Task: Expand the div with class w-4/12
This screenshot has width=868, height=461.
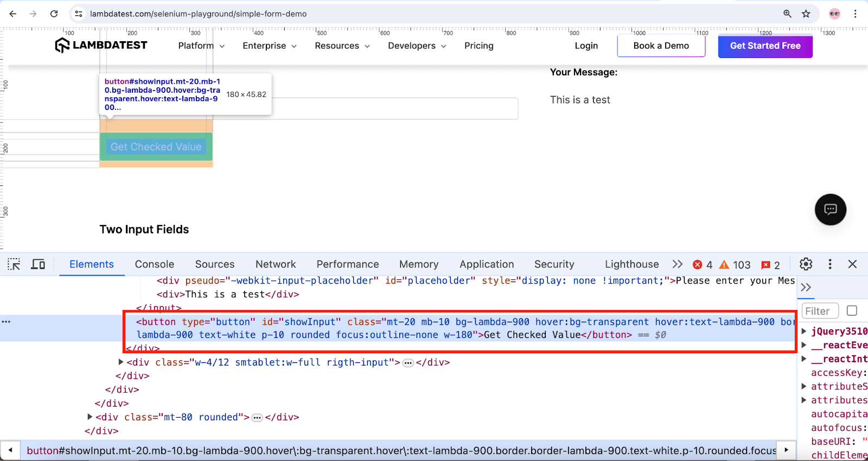Action: (121, 362)
